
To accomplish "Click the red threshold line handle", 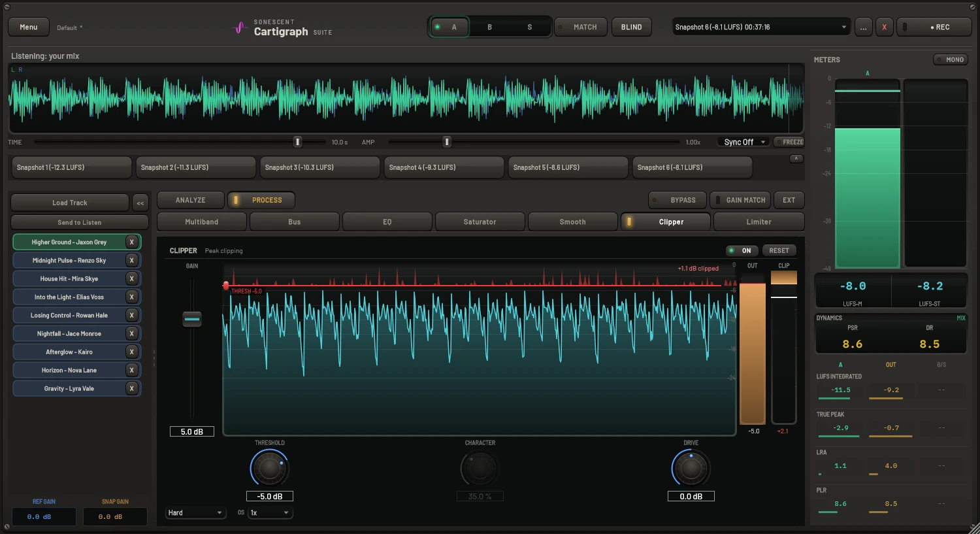I will coord(226,286).
